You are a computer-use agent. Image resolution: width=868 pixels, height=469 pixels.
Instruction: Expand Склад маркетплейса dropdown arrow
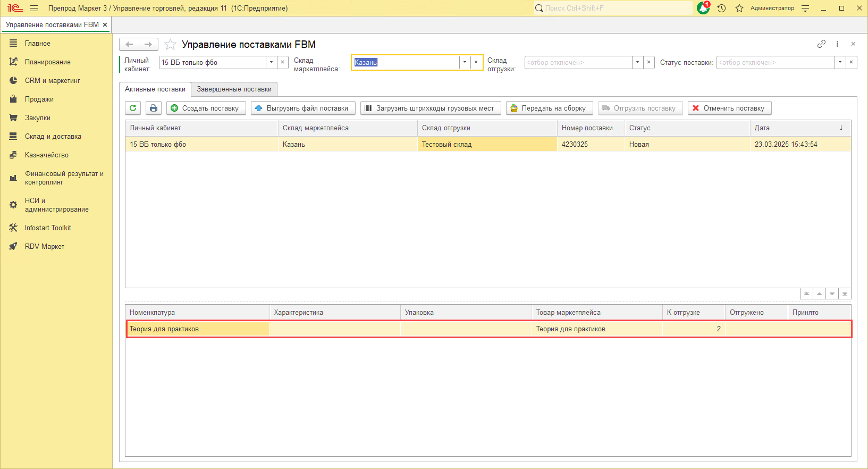pyautogui.click(x=465, y=62)
